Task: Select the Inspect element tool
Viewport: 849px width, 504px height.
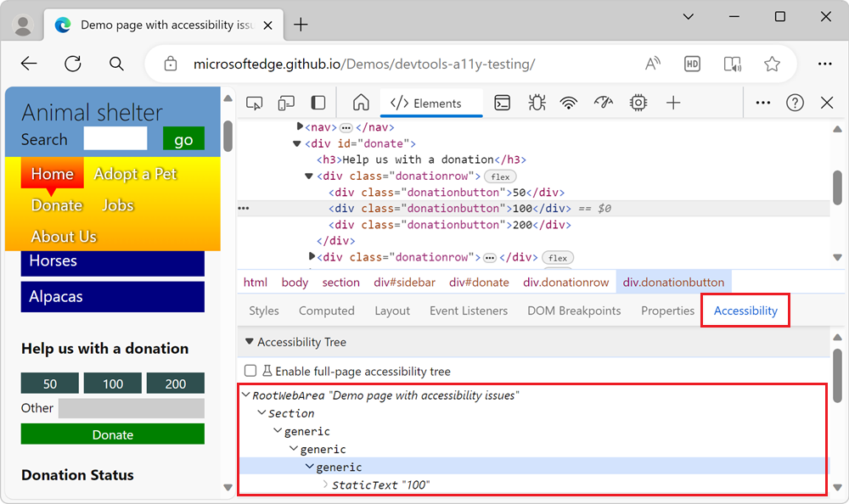Action: pos(254,102)
